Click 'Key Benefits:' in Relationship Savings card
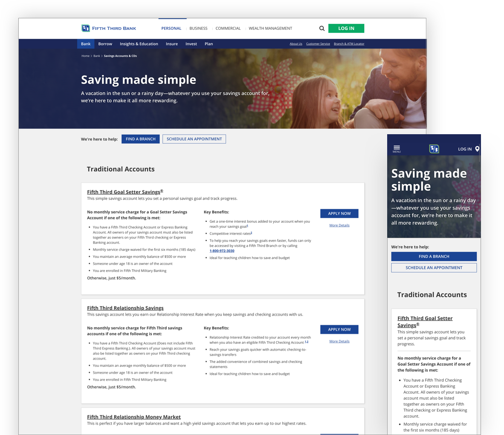 (216, 328)
